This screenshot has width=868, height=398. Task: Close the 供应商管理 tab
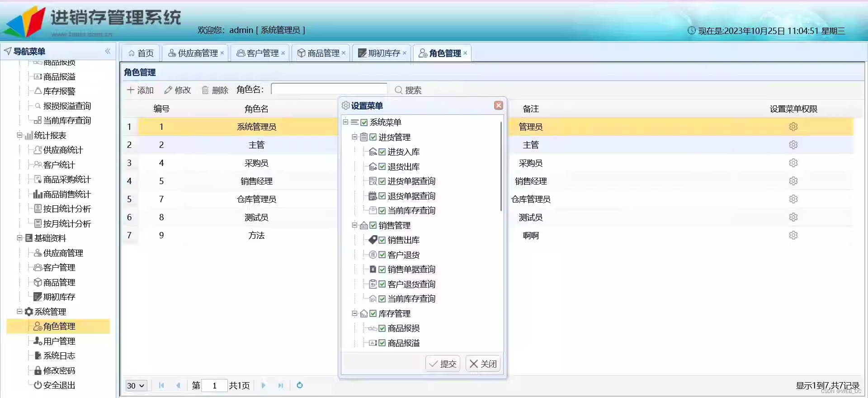click(x=222, y=53)
